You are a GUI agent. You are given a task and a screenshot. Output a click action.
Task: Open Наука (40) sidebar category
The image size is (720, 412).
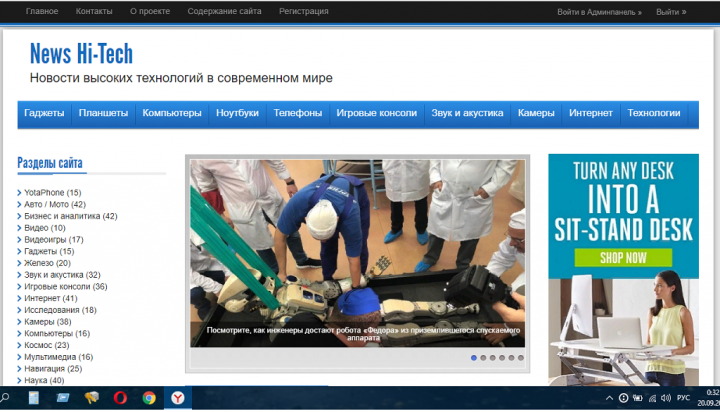point(44,380)
